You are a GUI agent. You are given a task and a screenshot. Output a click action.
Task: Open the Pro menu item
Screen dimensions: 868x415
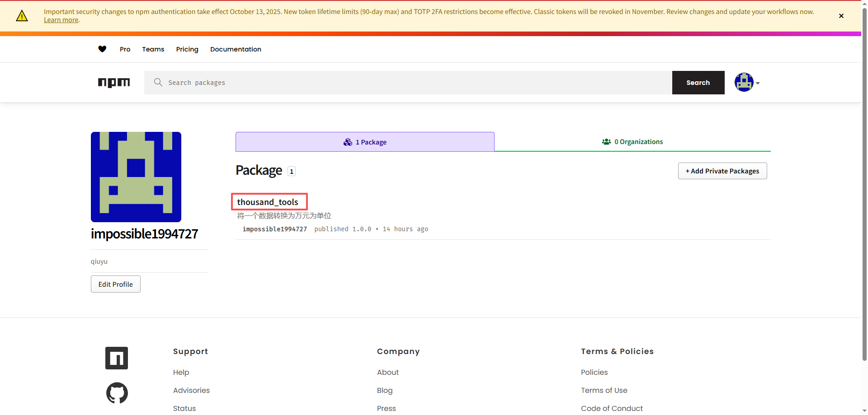click(x=125, y=49)
